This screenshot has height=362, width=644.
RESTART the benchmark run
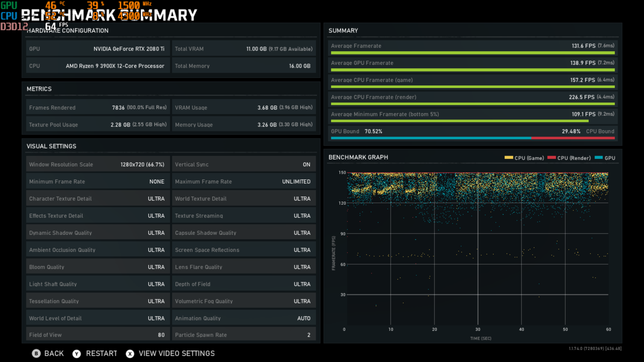pyautogui.click(x=102, y=353)
